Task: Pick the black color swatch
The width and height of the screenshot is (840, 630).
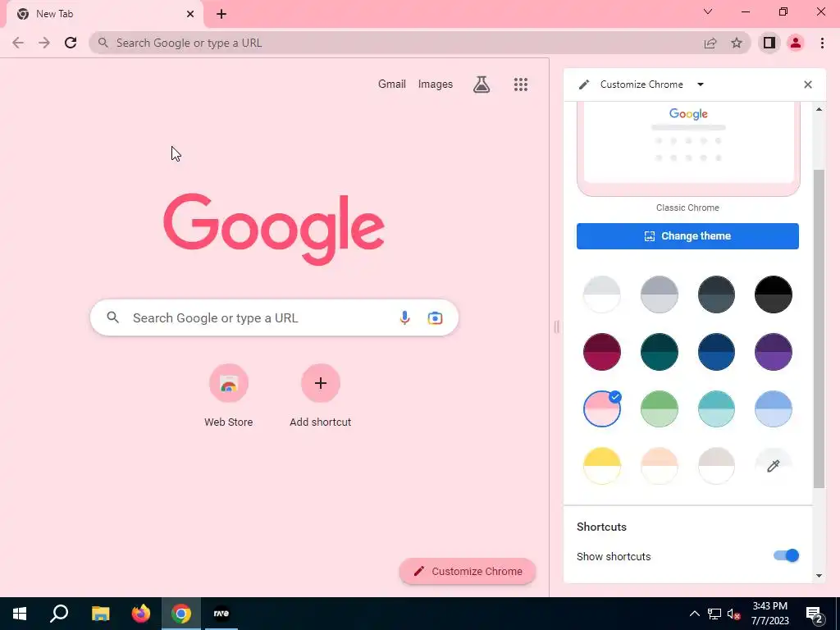Action: click(773, 294)
